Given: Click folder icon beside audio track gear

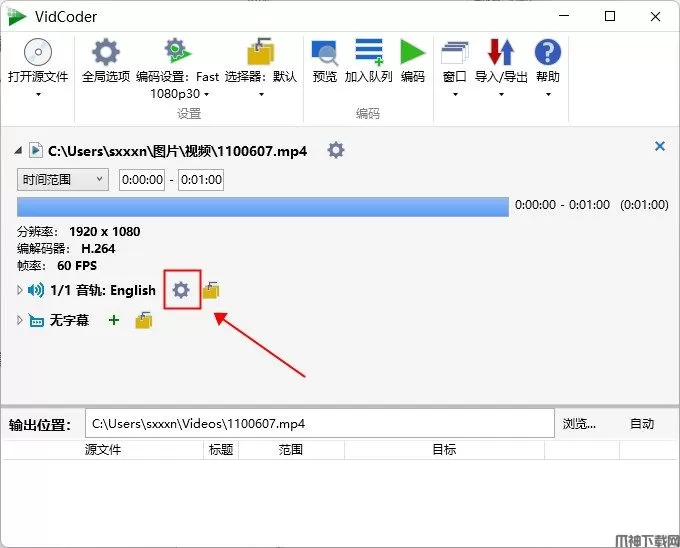Looking at the screenshot, I should point(211,290).
